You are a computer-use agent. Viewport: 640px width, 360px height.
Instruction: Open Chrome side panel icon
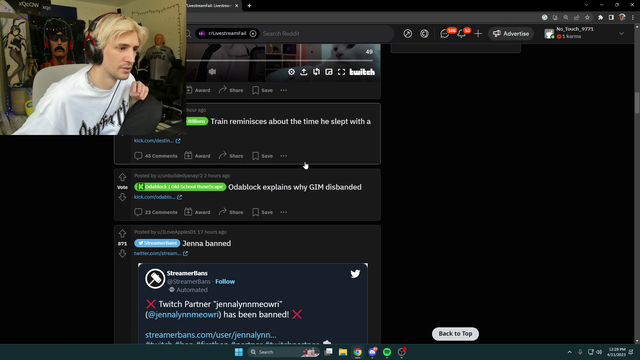(x=611, y=18)
